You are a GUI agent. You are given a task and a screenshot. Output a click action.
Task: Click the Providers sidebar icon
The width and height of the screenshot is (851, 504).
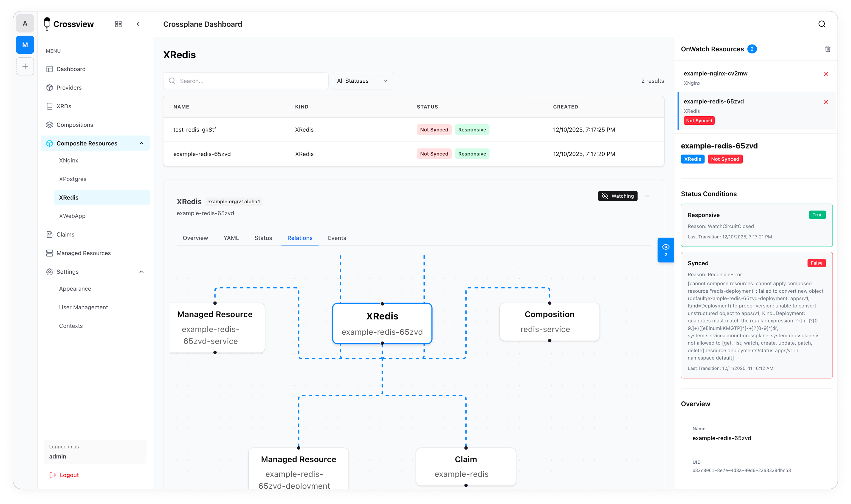[50, 87]
